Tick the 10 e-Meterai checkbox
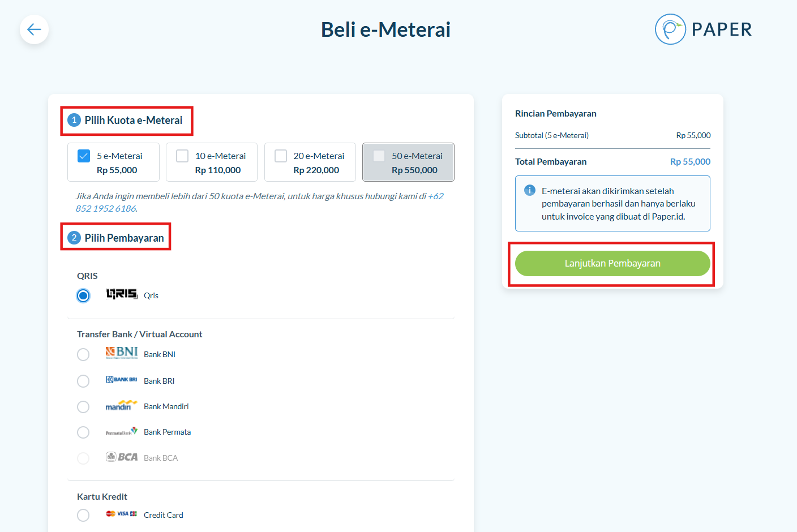This screenshot has width=797, height=532. point(182,156)
